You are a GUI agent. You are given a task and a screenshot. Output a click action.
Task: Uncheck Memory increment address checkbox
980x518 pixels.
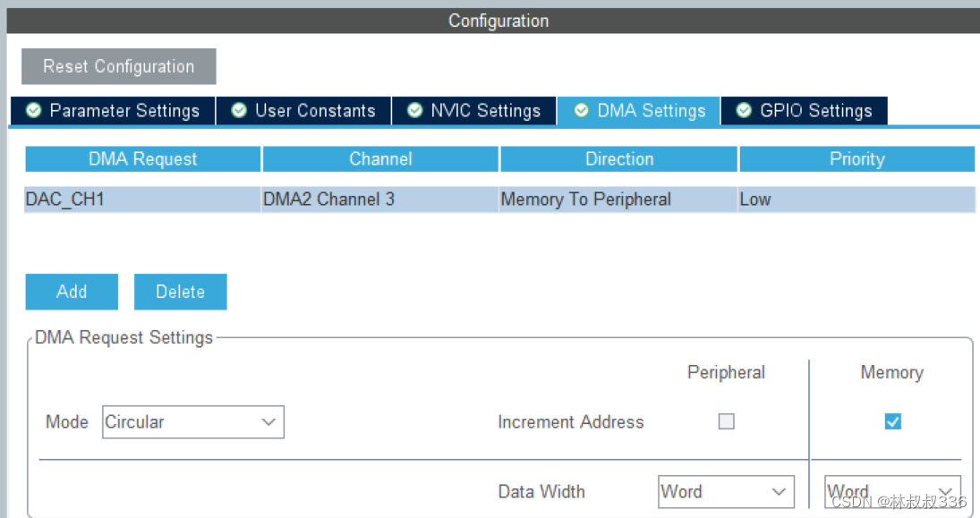coord(893,421)
